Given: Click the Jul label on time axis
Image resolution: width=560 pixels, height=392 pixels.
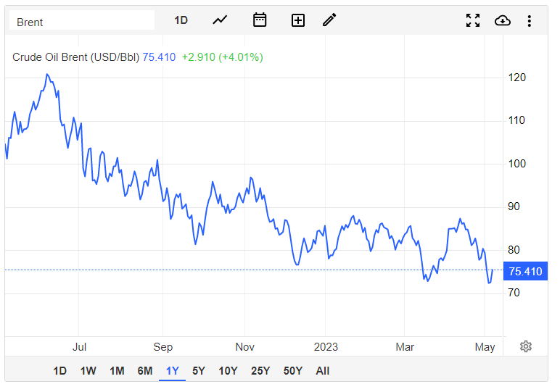Looking at the screenshot, I should pos(79,346).
